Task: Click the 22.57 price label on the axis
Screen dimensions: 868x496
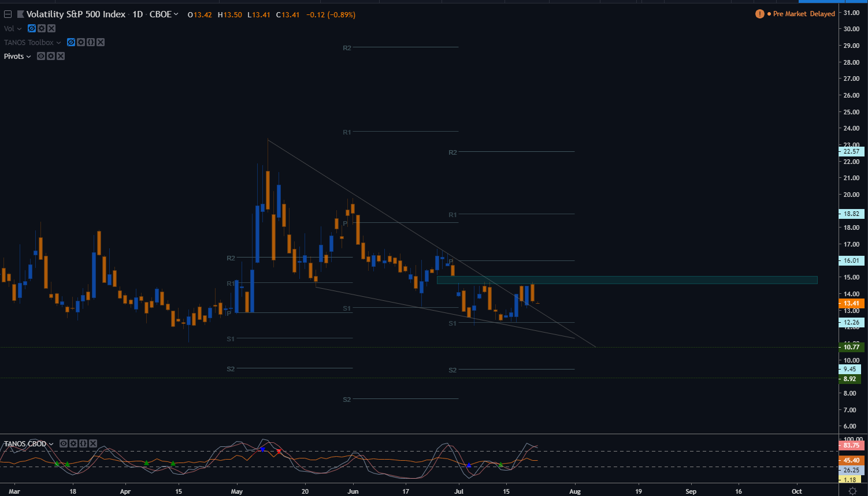Action: point(851,152)
